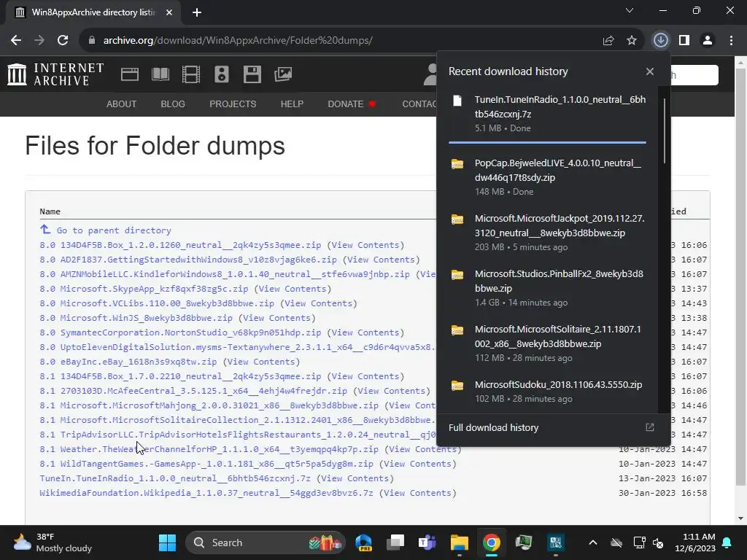Image resolution: width=747 pixels, height=560 pixels.
Task: Open the Chrome three-dot menu
Action: pyautogui.click(x=731, y=41)
